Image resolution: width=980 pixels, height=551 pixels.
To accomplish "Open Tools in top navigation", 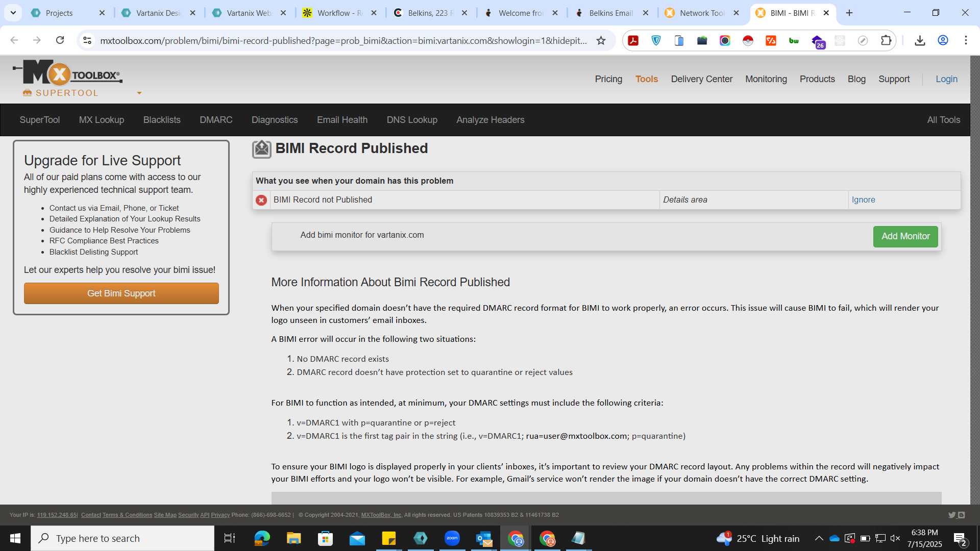I will [647, 79].
